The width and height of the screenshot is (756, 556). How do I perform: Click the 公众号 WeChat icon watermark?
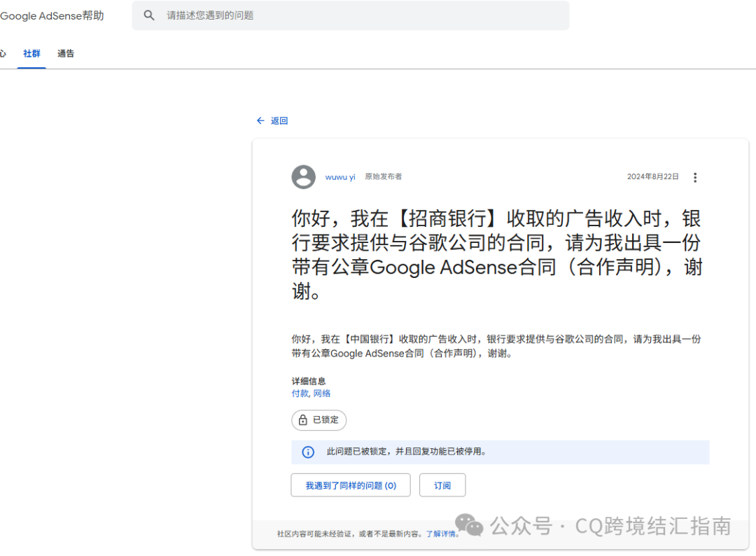(470, 525)
